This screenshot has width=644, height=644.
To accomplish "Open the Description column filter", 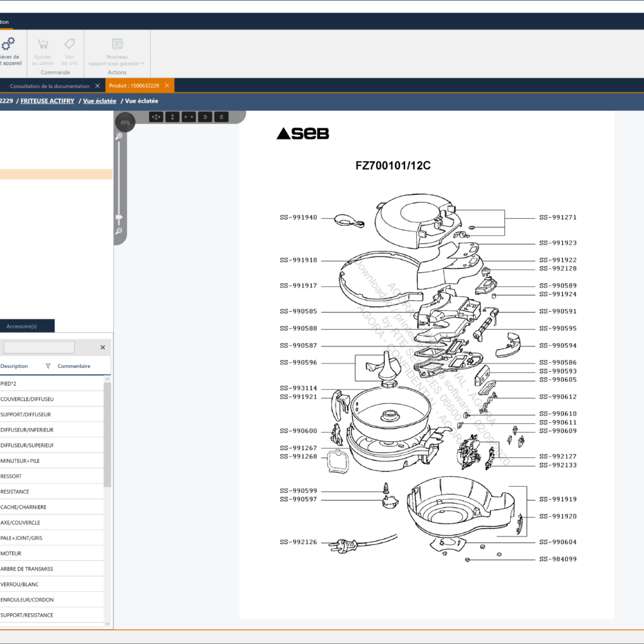I will pyautogui.click(x=48, y=366).
